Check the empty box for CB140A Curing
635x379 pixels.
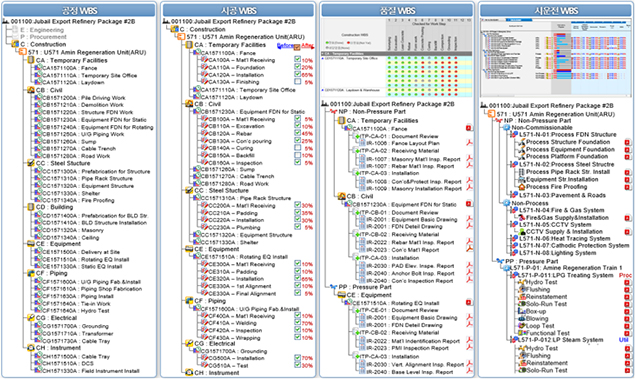(x=298, y=148)
